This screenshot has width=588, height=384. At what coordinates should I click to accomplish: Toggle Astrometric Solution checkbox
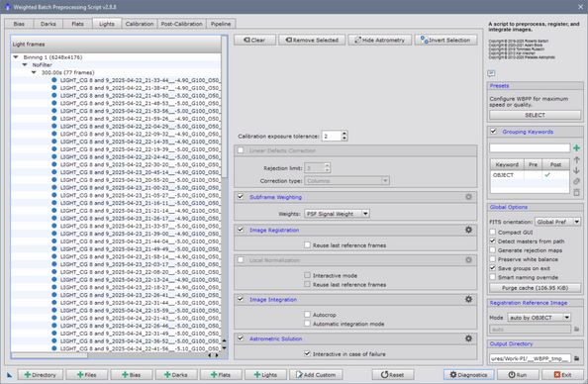[x=241, y=338]
